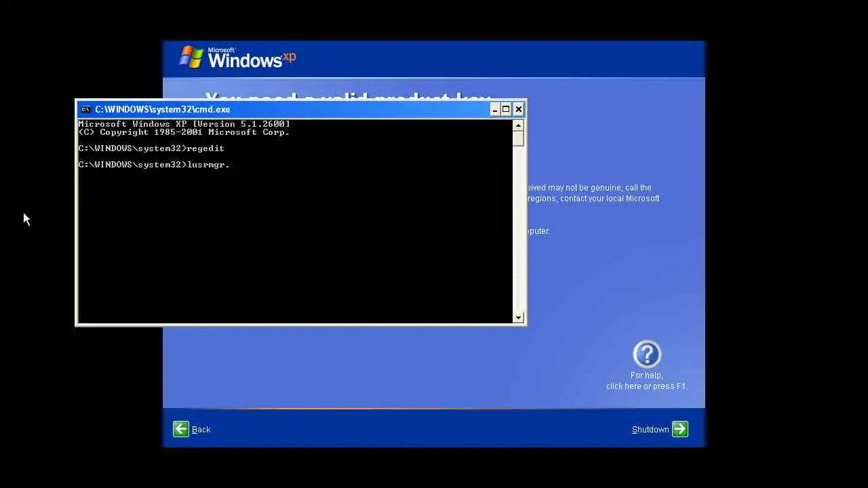Click the 'For help,' label
Screen dimensions: 868x488
(647, 375)
